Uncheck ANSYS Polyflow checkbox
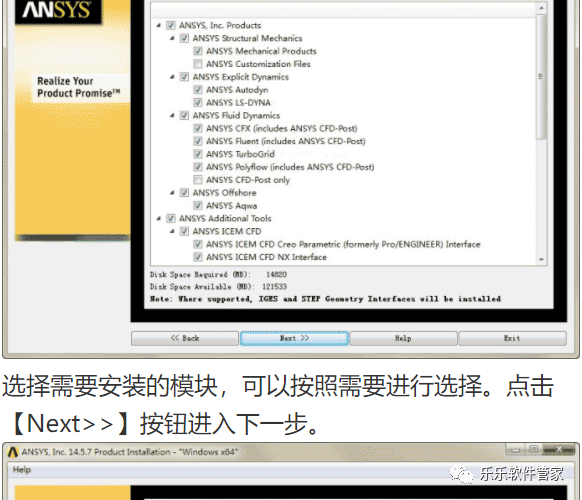 (198, 167)
